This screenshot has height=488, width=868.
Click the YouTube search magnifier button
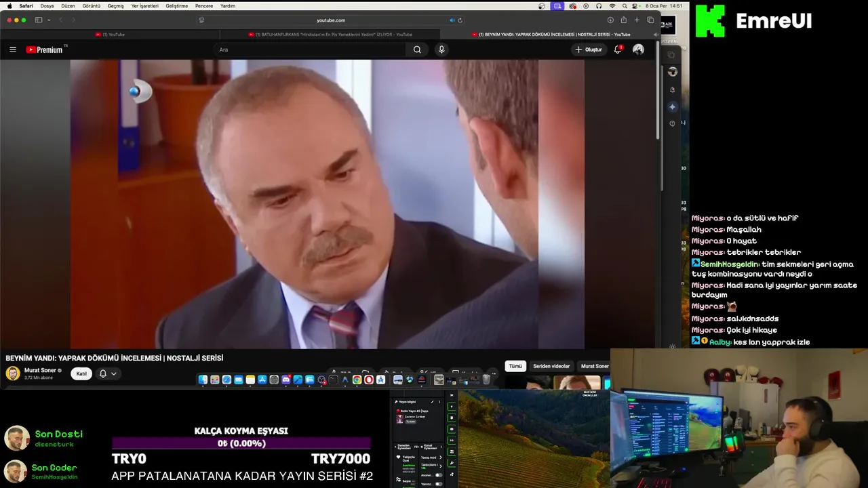[x=417, y=49]
